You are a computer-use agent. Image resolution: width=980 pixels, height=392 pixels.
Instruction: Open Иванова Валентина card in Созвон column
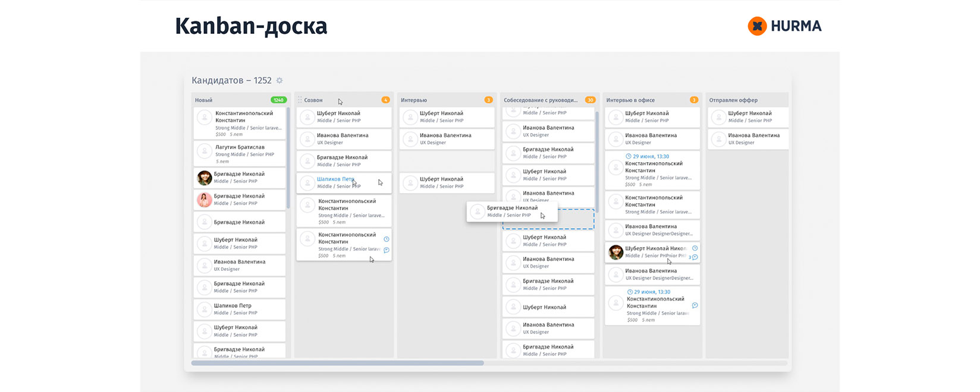click(344, 139)
